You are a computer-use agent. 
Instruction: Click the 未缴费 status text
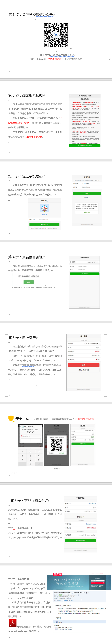[x=97, y=352]
